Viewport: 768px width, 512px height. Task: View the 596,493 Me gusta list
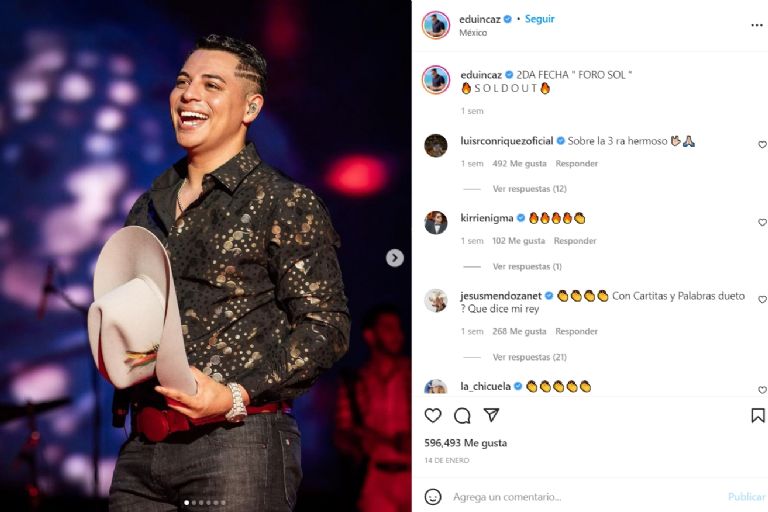coord(465,443)
